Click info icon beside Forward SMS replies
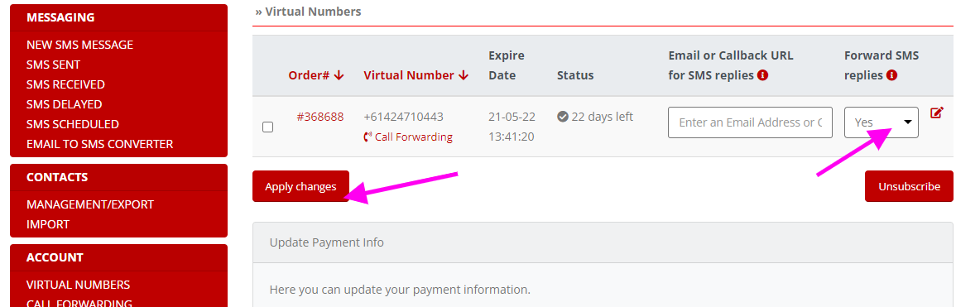Image resolution: width=980 pixels, height=307 pixels. pyautogui.click(x=892, y=75)
